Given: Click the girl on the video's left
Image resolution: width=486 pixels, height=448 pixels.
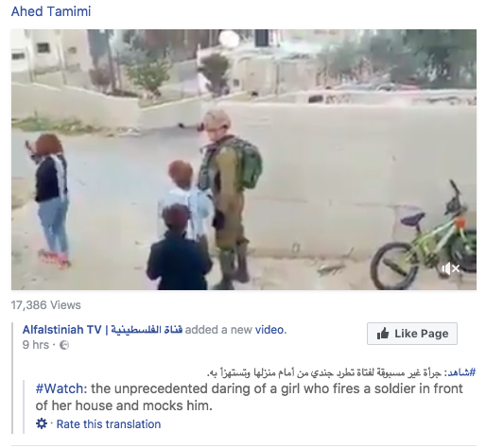Looking at the screenshot, I should [x=50, y=200].
